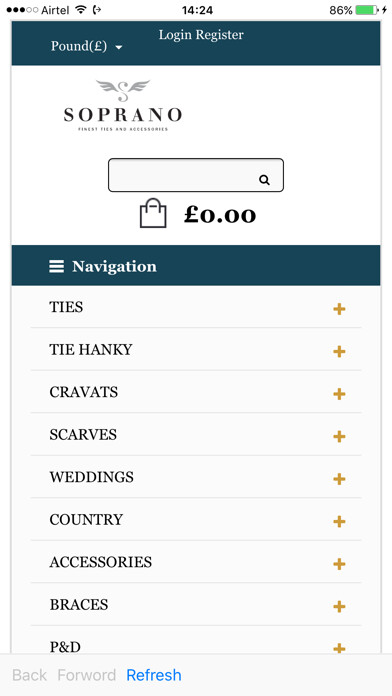The image size is (392, 696).
Task: Click the Register link
Action: (x=220, y=35)
